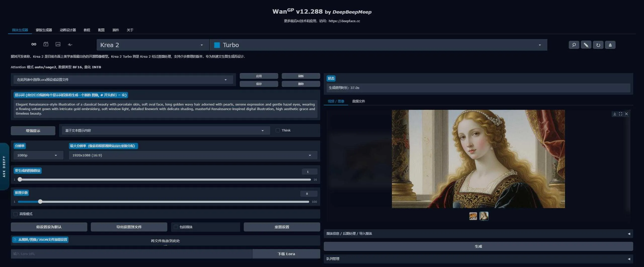Viewport: 644px width, 267px height.
Task: Click the 推理步数 slider handle
Action: point(40,202)
